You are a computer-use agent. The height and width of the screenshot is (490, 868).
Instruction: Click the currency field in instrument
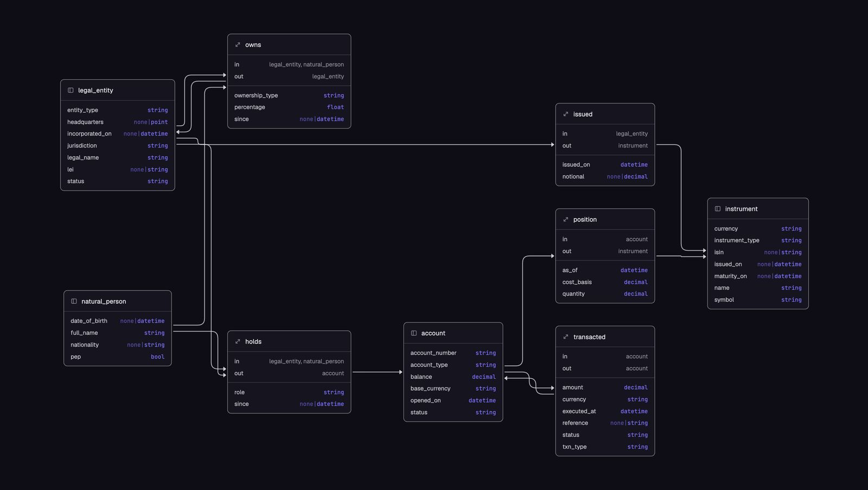tap(758, 228)
